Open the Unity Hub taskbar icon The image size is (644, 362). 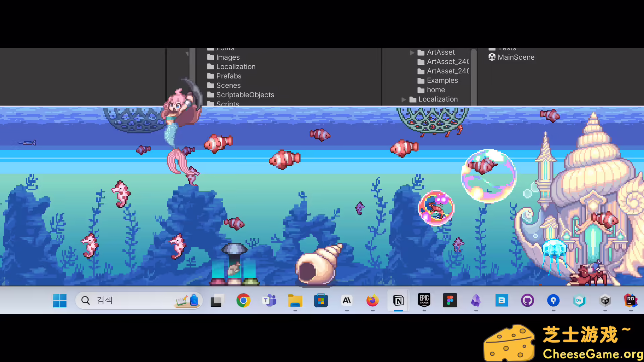[x=605, y=300]
